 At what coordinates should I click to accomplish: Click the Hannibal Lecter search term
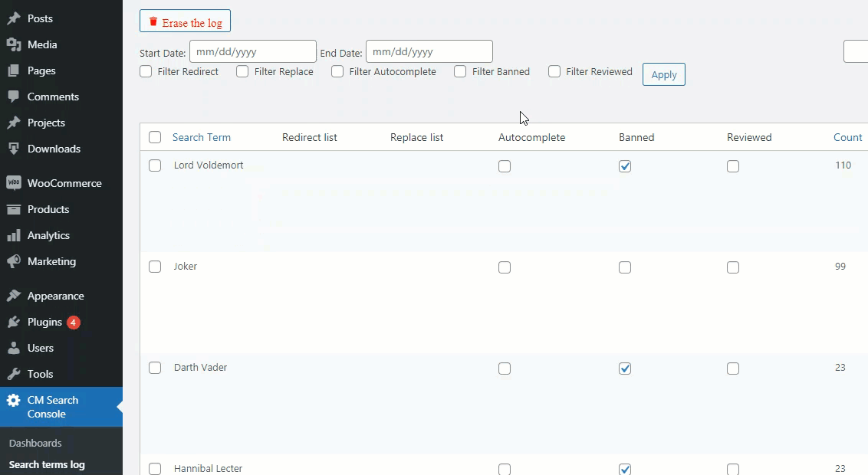[x=208, y=468]
